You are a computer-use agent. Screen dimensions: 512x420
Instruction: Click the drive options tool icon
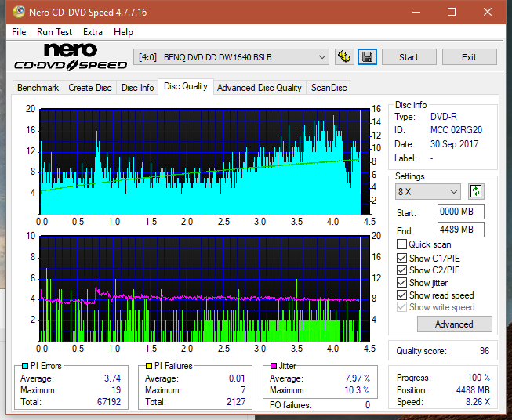click(x=344, y=57)
